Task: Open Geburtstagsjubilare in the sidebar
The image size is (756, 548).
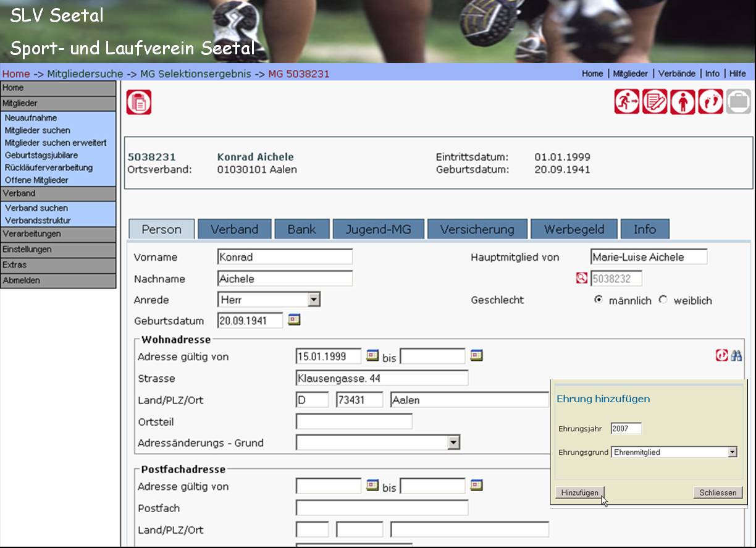Action: point(41,155)
